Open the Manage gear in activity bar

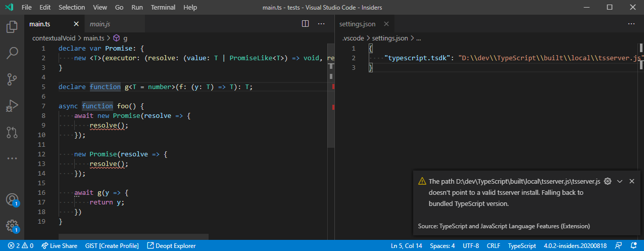[x=12, y=225]
